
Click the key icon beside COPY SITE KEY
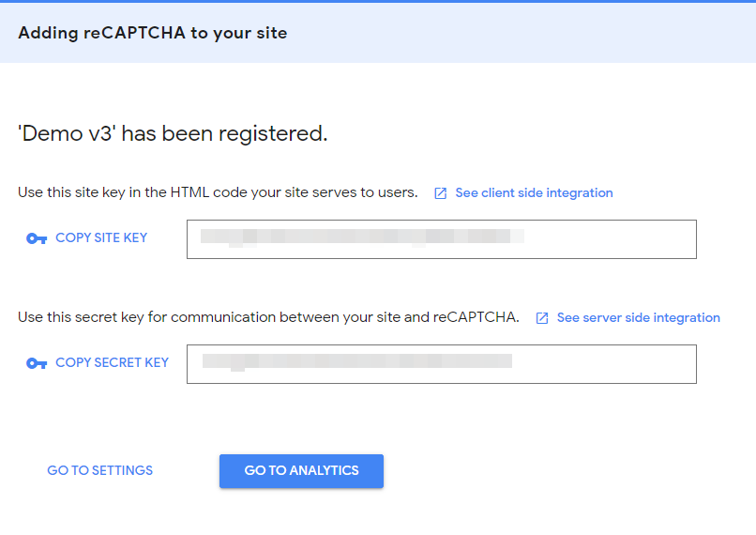pos(37,238)
